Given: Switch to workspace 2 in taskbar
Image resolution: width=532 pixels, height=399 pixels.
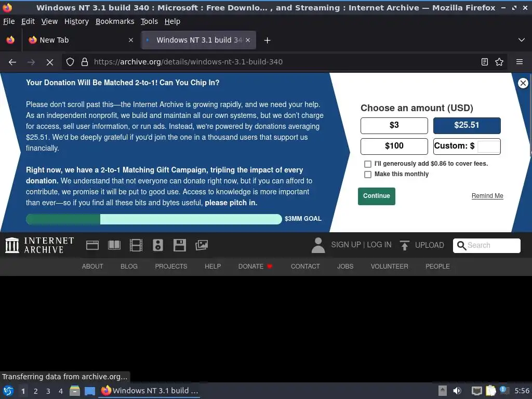Looking at the screenshot, I should point(36,391).
